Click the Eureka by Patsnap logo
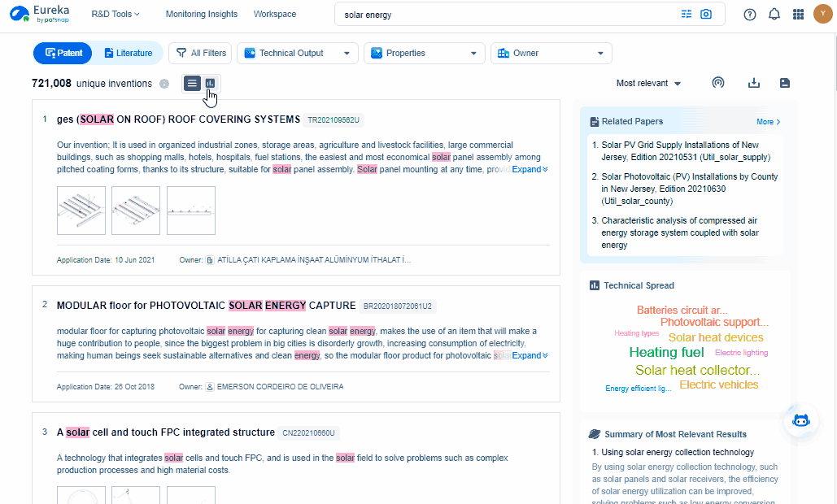 tap(40, 14)
